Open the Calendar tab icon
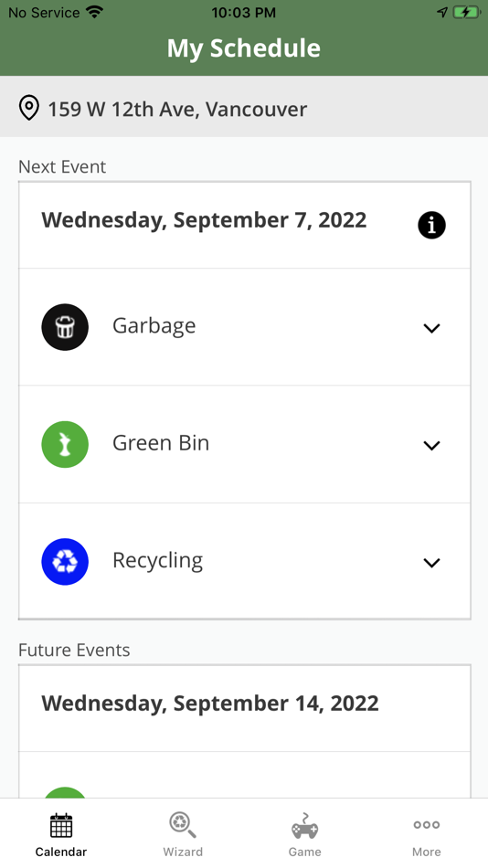This screenshot has height=868, width=488. tap(61, 825)
